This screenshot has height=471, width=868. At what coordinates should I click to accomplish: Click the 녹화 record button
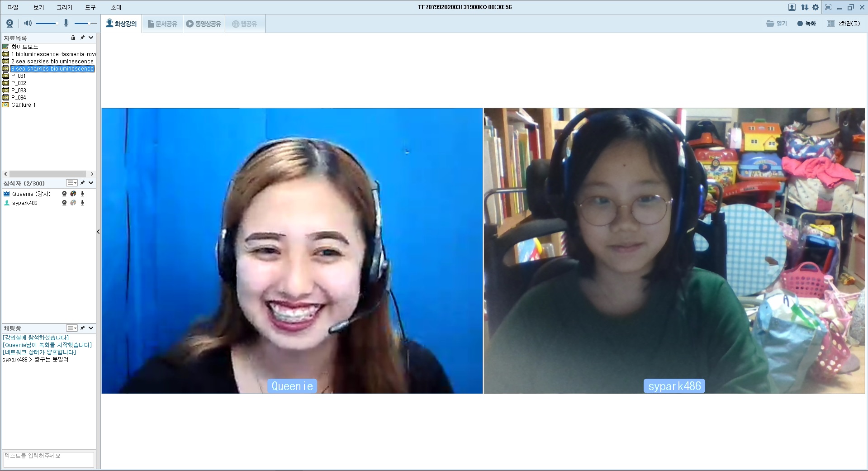tap(806, 24)
